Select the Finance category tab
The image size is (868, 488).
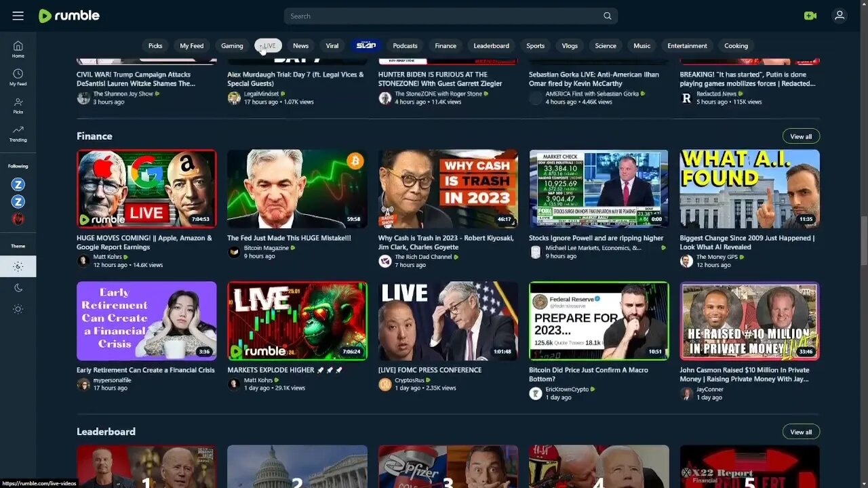pos(446,45)
